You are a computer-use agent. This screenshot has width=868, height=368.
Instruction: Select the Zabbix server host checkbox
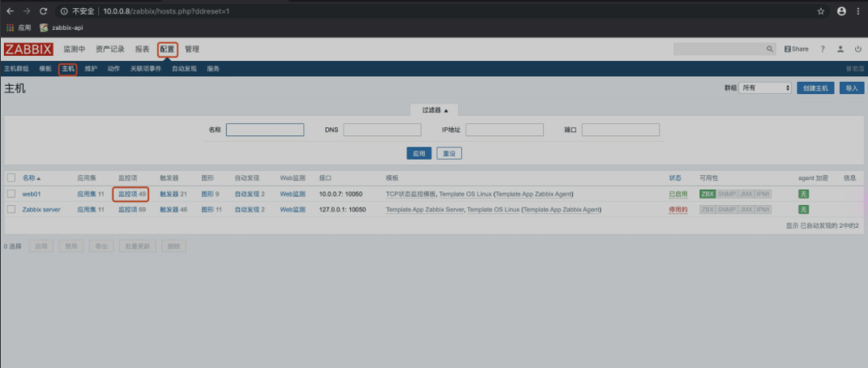pos(11,209)
